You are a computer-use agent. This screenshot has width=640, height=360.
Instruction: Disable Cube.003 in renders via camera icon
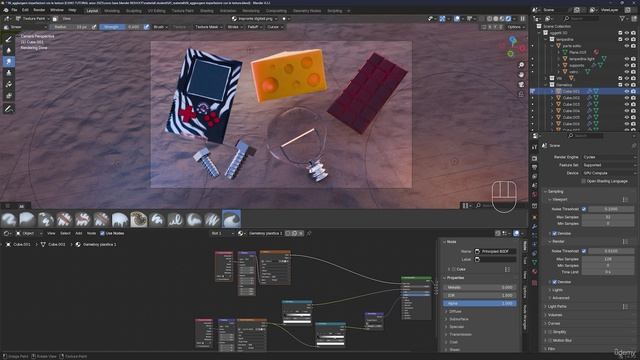tap(633, 104)
